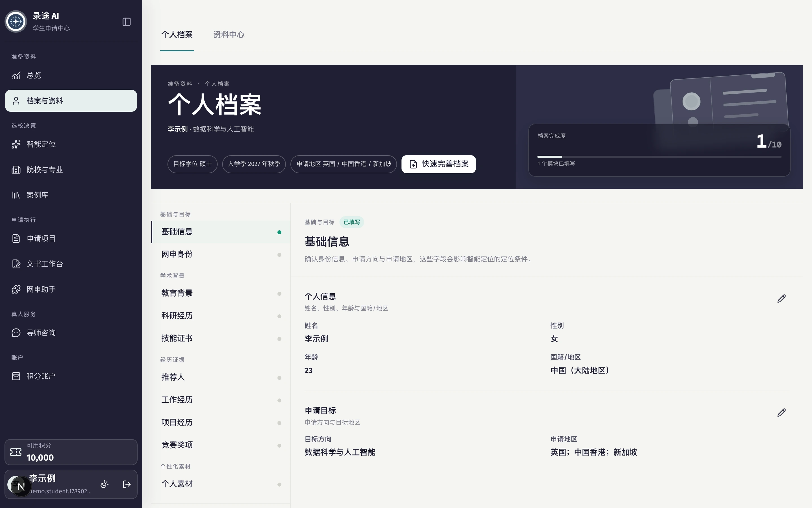Click the 10,000 available points value
812x508 pixels.
point(40,457)
